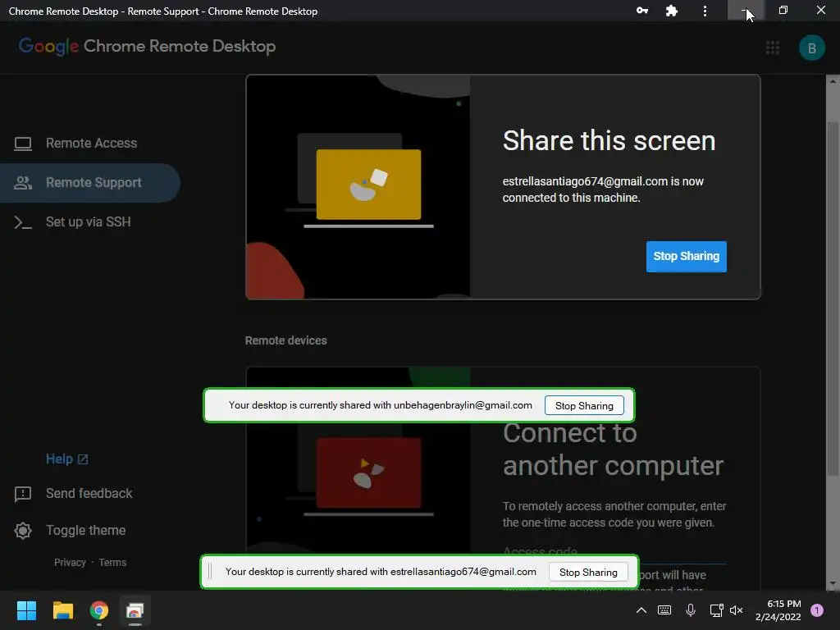Click the Help external-link icon
This screenshot has height=630, width=840.
[x=83, y=459]
